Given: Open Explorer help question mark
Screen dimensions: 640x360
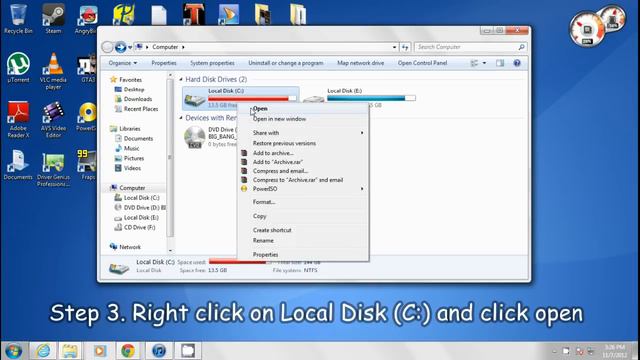Looking at the screenshot, I should 517,63.
